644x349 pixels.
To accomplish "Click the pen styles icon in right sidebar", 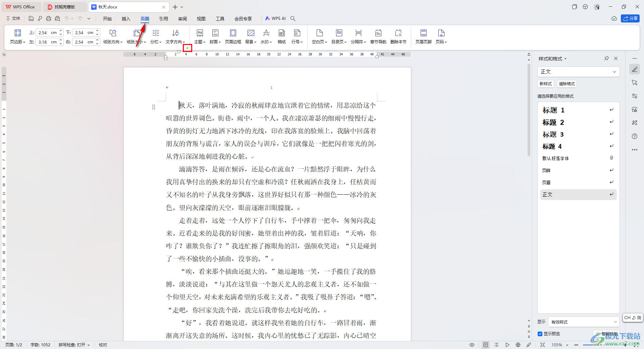I will pos(635,69).
